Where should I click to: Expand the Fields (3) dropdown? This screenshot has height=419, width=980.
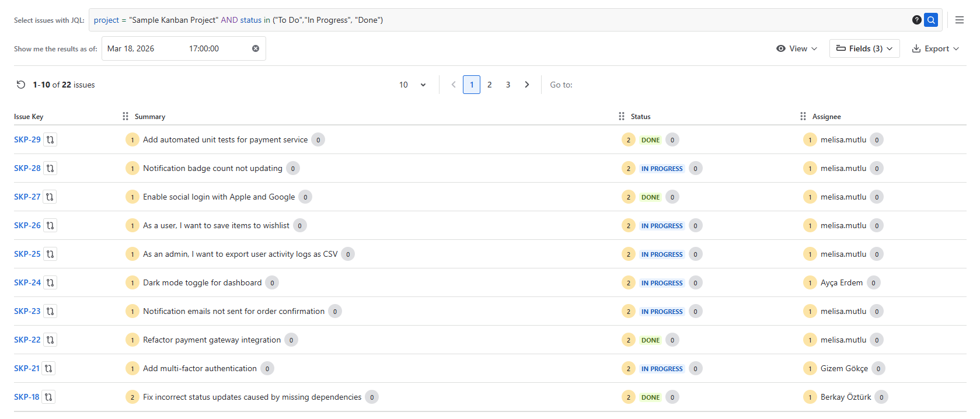click(x=864, y=48)
